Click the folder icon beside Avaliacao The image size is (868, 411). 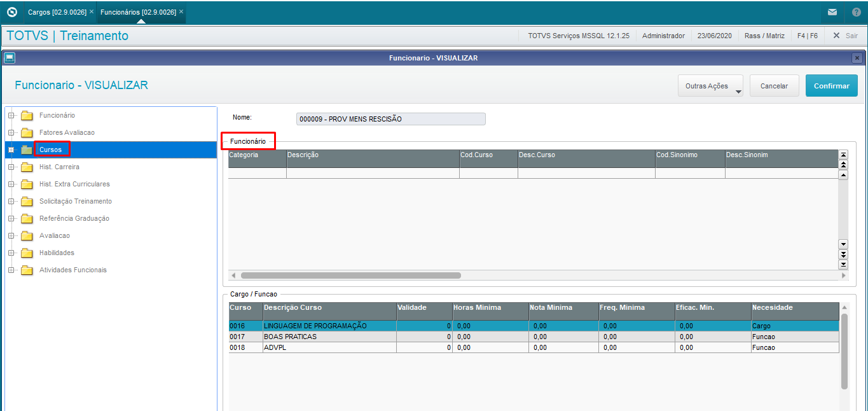pos(27,235)
